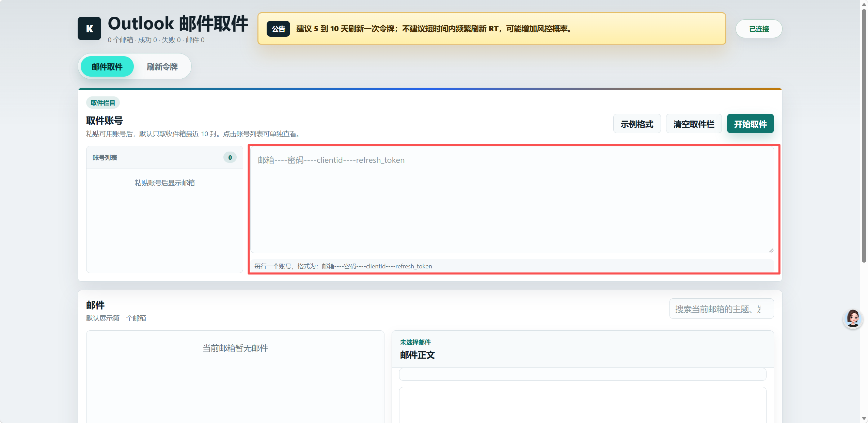This screenshot has width=868, height=423.
Task: Click the 示例格式 button
Action: [x=637, y=124]
